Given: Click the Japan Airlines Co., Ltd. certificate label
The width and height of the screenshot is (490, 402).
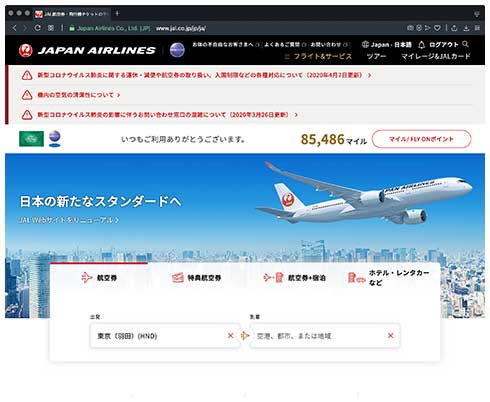Looking at the screenshot, I should tap(114, 28).
